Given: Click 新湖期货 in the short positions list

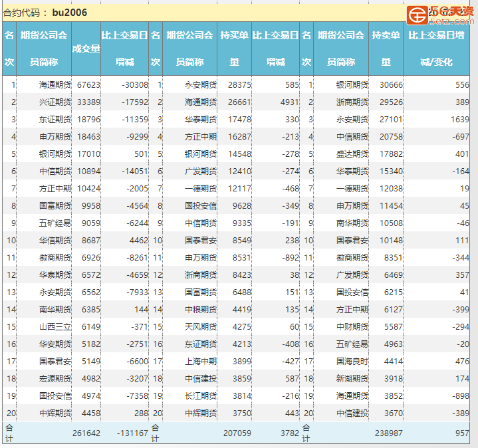Looking at the screenshot, I should click(x=352, y=379).
